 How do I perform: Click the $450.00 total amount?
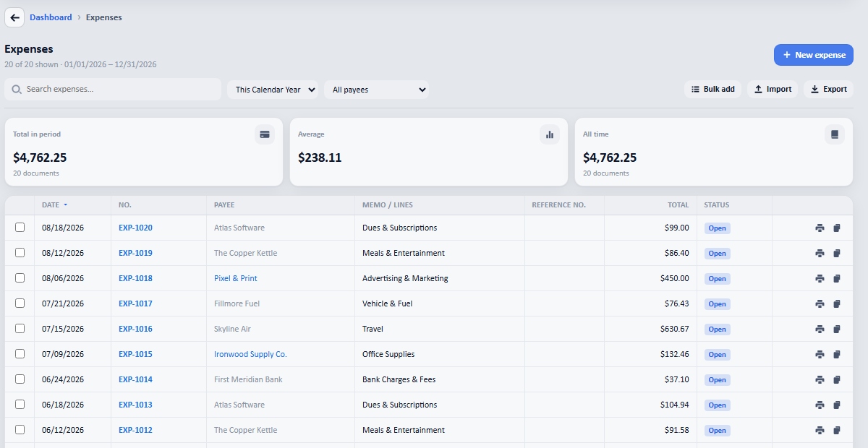point(675,279)
